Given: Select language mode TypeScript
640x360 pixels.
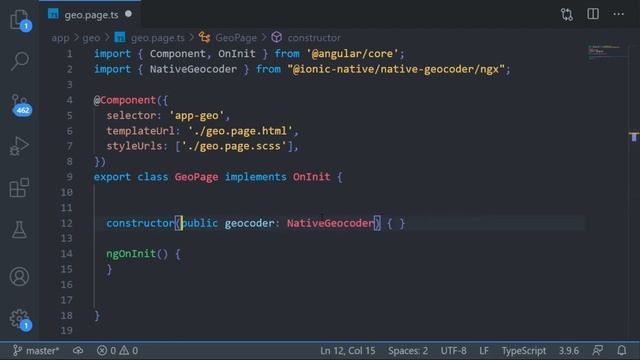Looking at the screenshot, I should point(524,351).
